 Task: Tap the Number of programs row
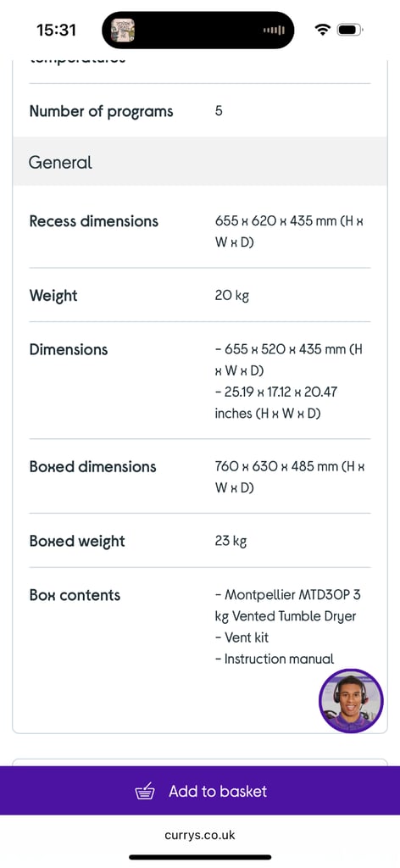200,111
